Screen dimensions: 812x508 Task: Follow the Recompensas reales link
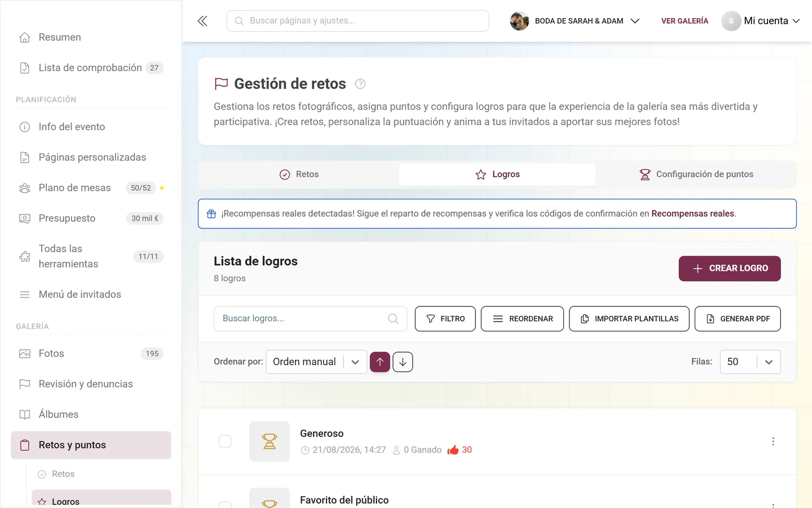(x=692, y=214)
